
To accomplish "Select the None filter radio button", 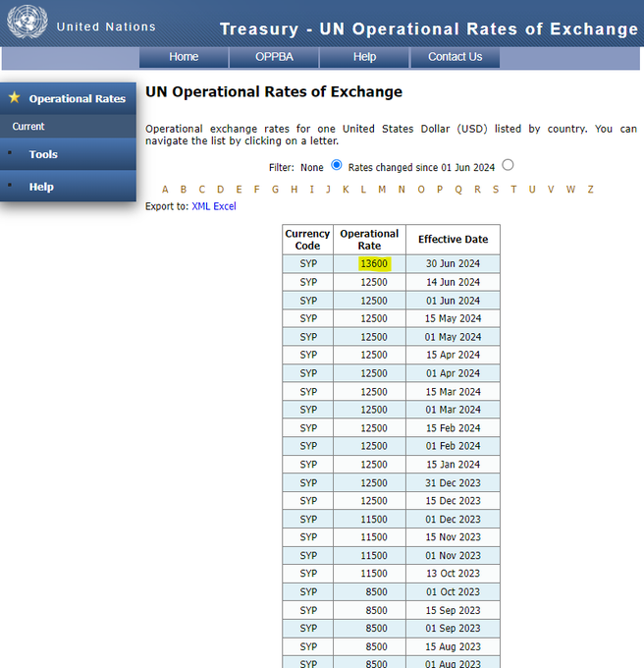I will [337, 165].
